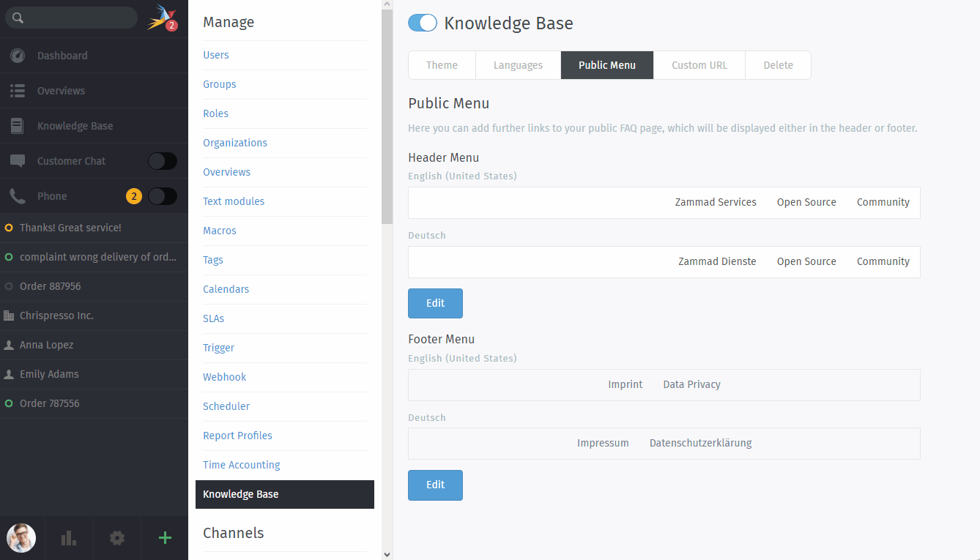980x560 pixels.
Task: Open the Order 887956 ticket
Action: (x=94, y=286)
